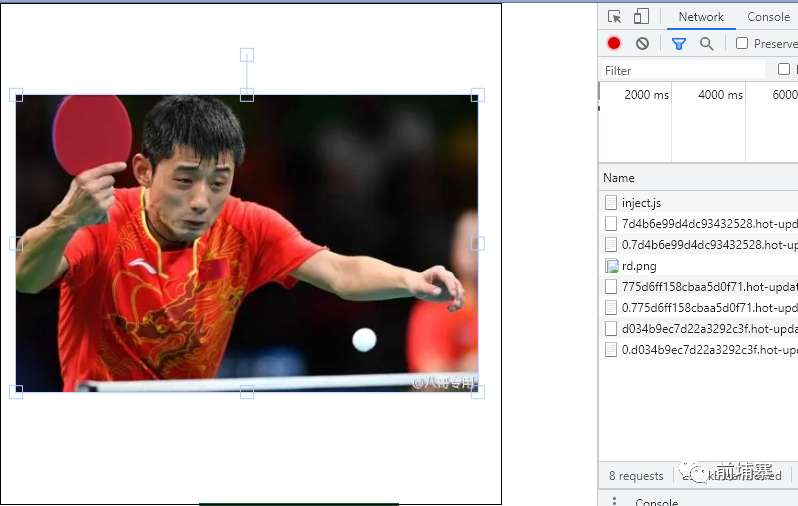
Task: Open the console drawer three-dot menu
Action: point(614,501)
